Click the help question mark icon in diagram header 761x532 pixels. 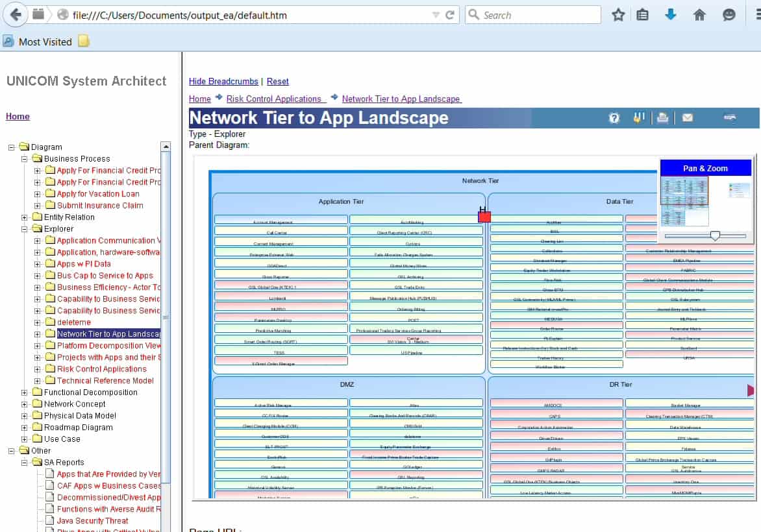(x=614, y=118)
